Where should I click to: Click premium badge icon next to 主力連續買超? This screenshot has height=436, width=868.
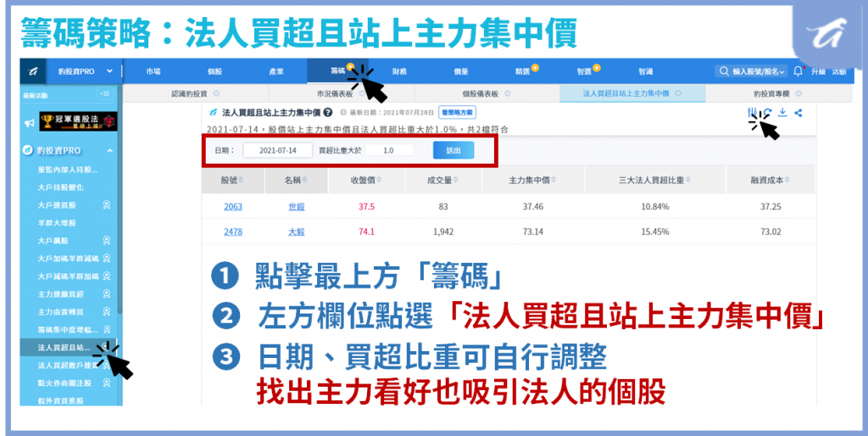pyautogui.click(x=107, y=293)
